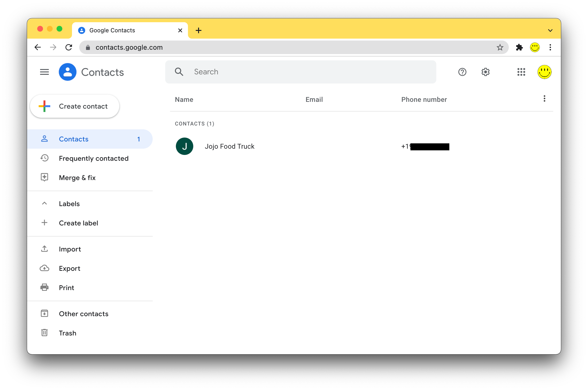Click Jojo Food Truck's phone number
Screen dimensions: 588x390
point(425,146)
